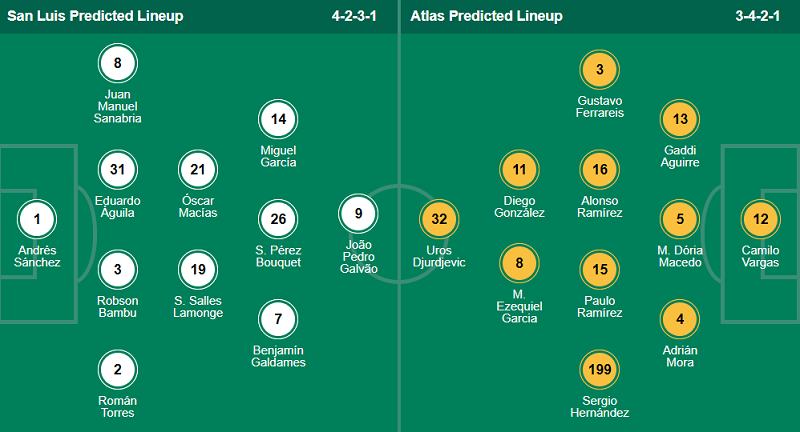Click the San Luis Predicted Lineup heading

tap(96, 16)
